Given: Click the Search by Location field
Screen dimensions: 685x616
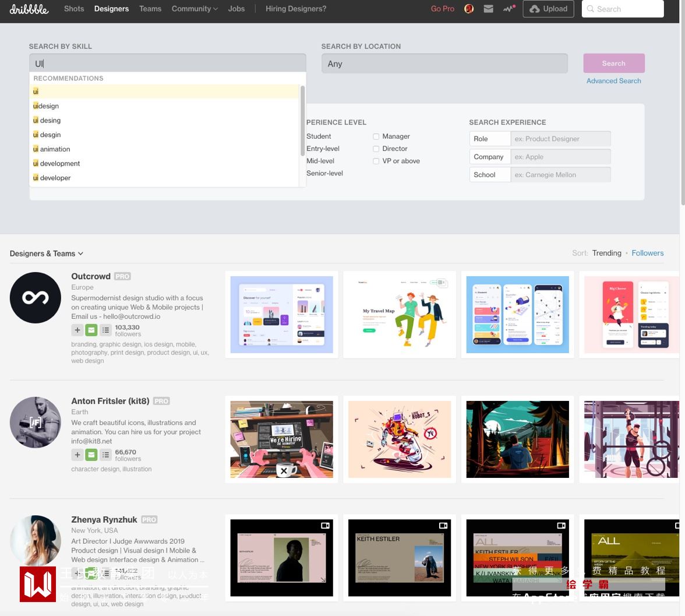Looking at the screenshot, I should pyautogui.click(x=445, y=64).
